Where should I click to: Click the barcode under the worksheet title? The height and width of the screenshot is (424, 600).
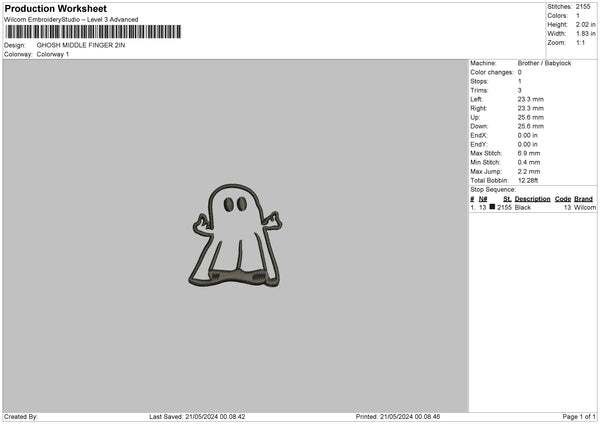pos(93,32)
